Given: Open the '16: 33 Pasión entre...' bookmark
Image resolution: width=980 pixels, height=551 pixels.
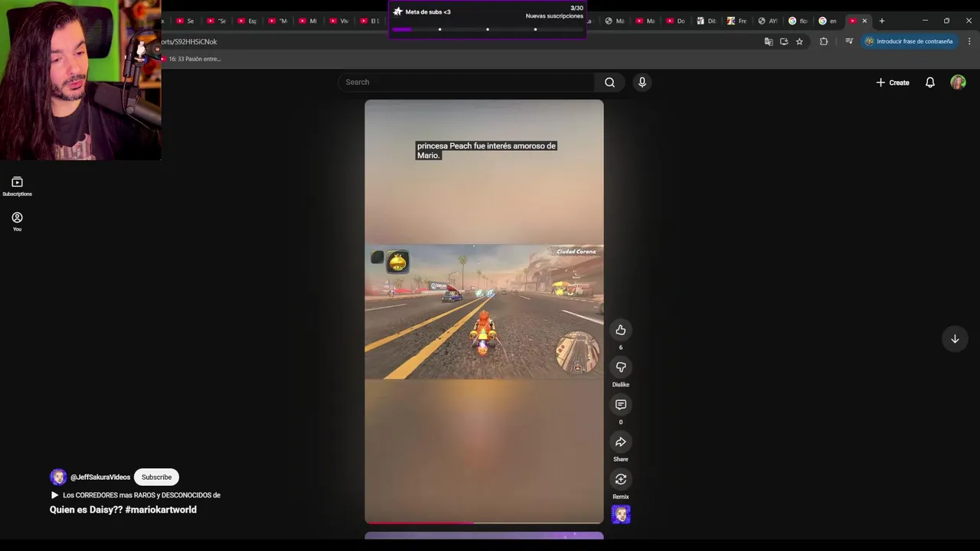Looking at the screenshot, I should point(191,59).
